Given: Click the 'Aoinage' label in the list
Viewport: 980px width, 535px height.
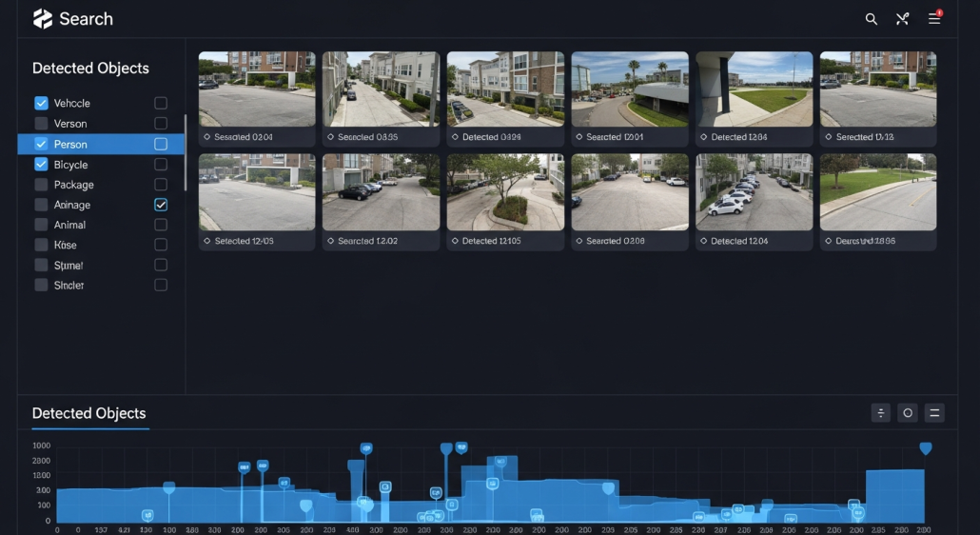Looking at the screenshot, I should coord(72,205).
